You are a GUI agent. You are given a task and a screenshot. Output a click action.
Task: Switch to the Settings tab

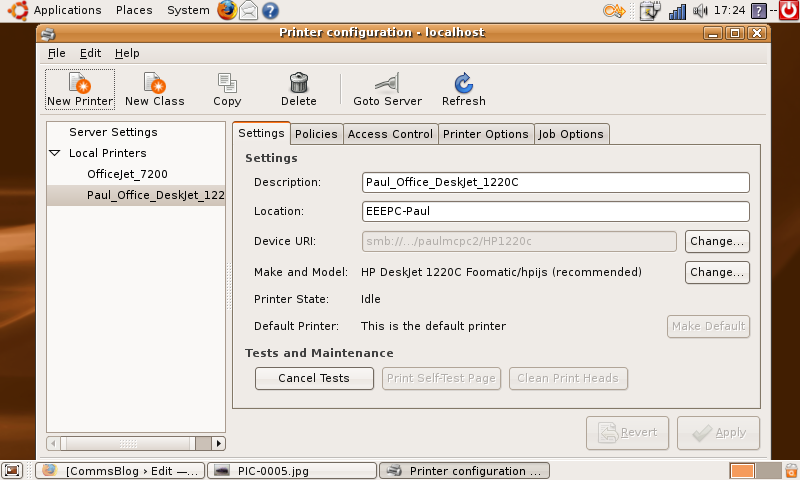[x=261, y=133]
